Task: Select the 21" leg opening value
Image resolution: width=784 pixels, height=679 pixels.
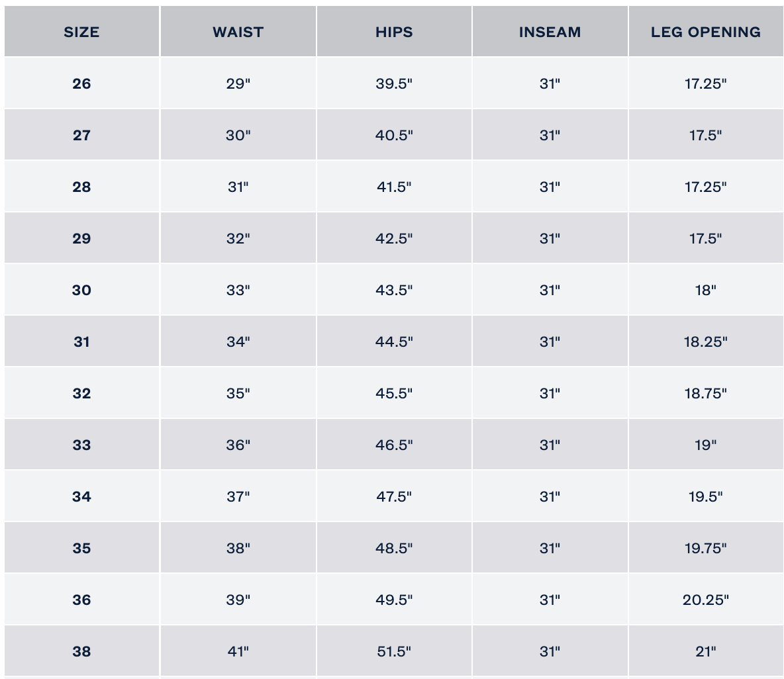Action: pos(705,652)
